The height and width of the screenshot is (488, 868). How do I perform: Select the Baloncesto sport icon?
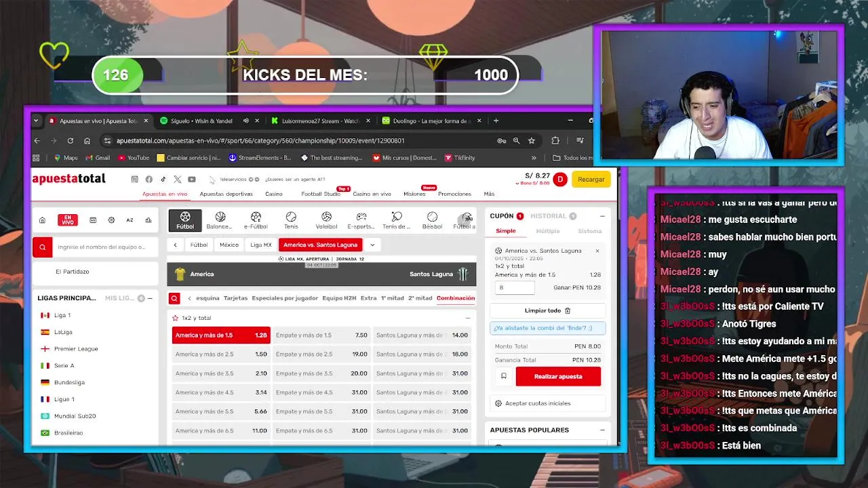pyautogui.click(x=220, y=220)
